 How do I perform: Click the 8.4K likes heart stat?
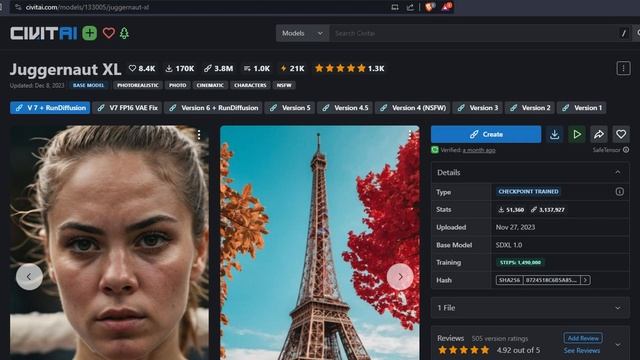142,69
